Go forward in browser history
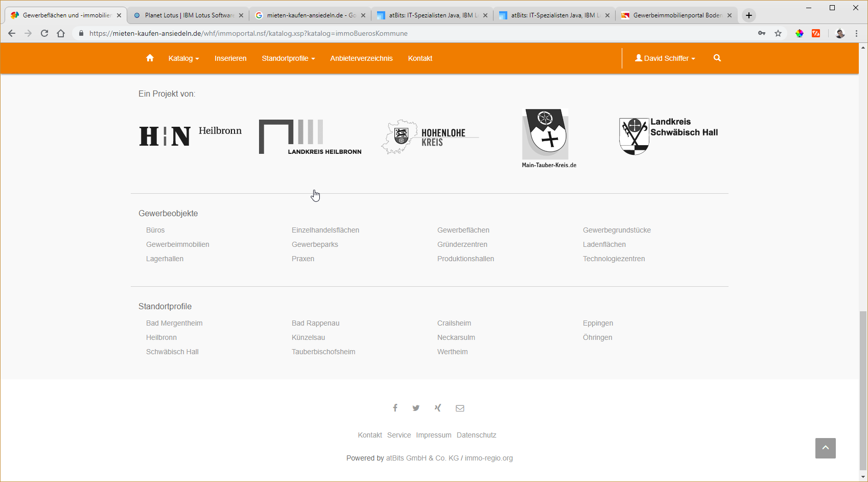 coord(28,33)
